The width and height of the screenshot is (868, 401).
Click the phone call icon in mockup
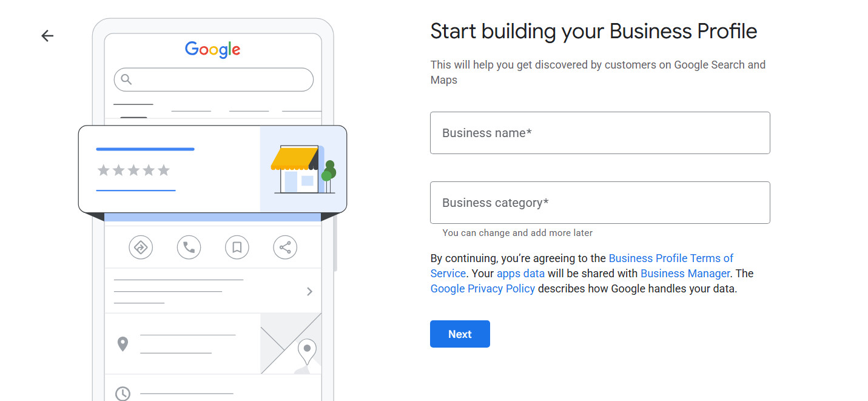pyautogui.click(x=189, y=248)
